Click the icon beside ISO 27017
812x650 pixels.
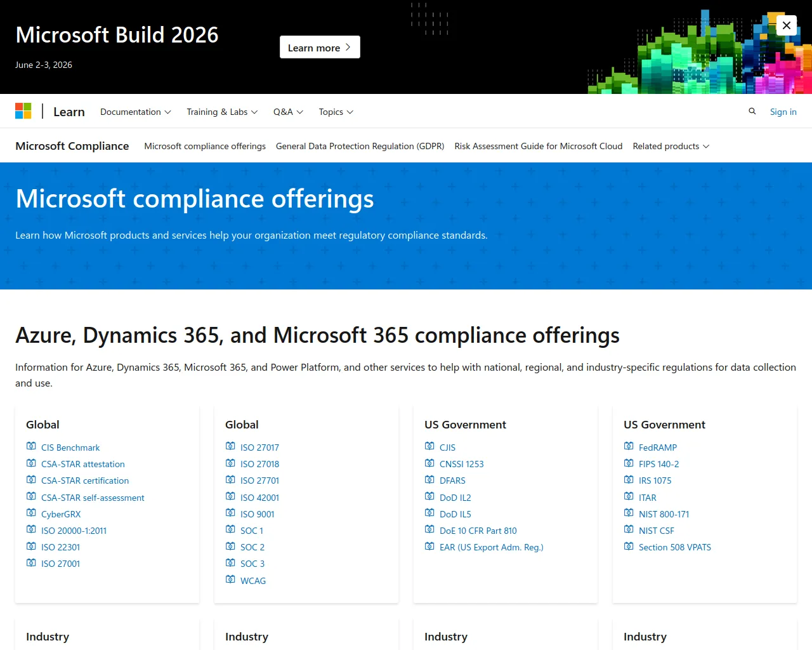point(230,446)
